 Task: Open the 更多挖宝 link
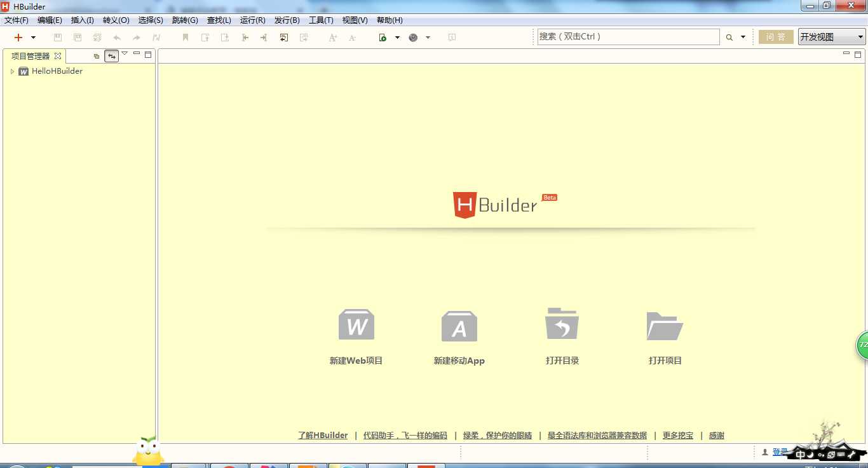point(678,436)
